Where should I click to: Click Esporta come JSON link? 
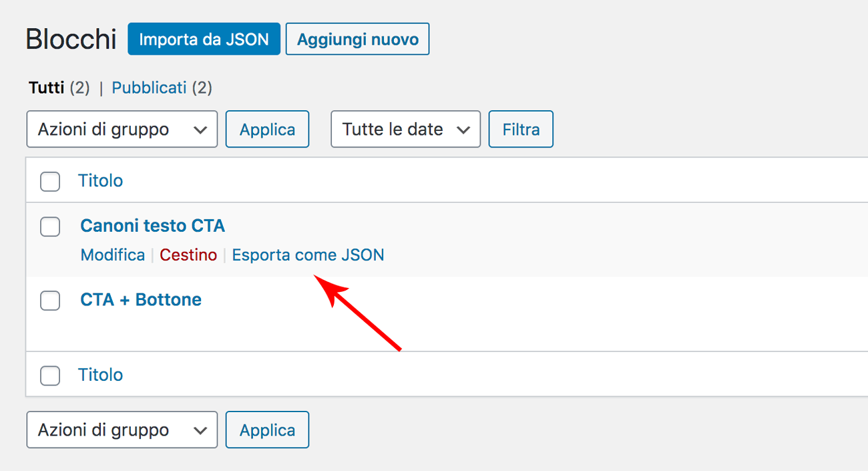(308, 255)
